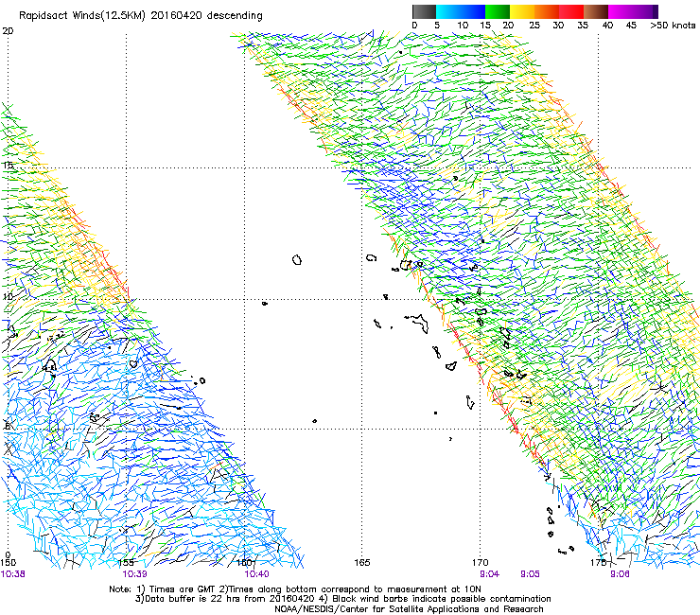This screenshot has height=615, width=700.
Task: Click the blue 10-15 knots legend segment
Action: click(x=473, y=11)
